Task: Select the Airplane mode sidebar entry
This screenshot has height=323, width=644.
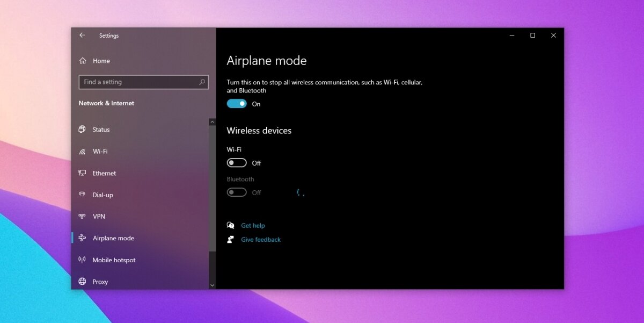Action: (x=113, y=238)
